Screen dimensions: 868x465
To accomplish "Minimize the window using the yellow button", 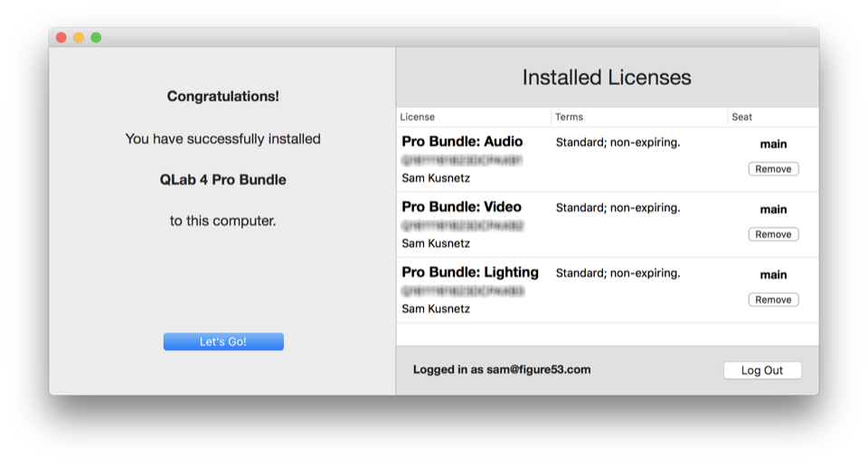I will pos(79,37).
